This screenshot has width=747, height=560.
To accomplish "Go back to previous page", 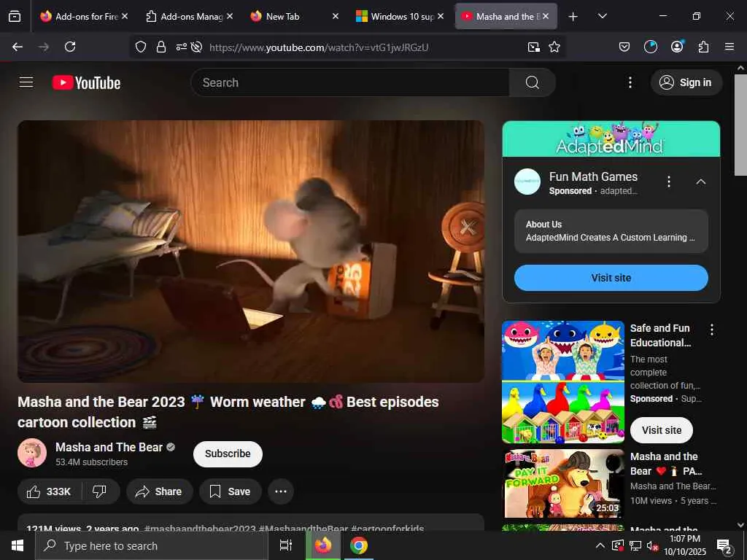I will pyautogui.click(x=18, y=47).
